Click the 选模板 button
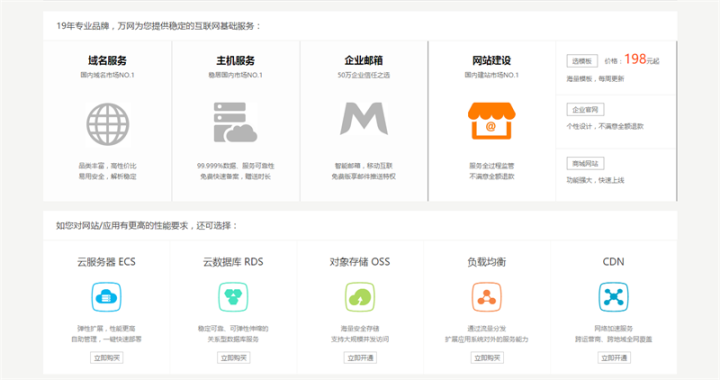Screen dimensions: 720x380 (582, 61)
